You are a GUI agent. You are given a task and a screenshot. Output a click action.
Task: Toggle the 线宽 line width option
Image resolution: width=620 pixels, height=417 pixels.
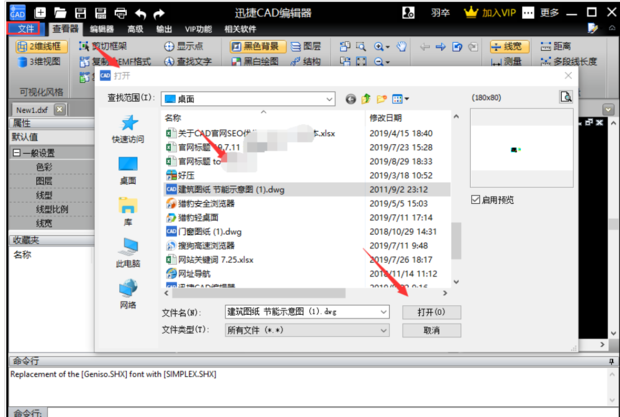509,47
